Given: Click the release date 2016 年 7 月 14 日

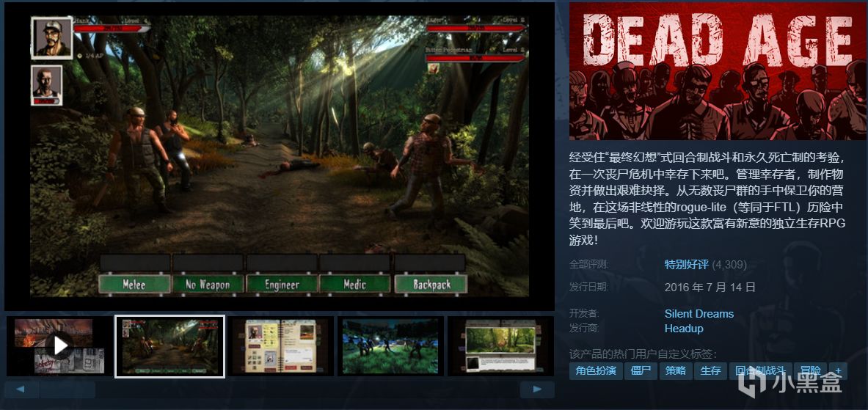Looking at the screenshot, I should point(710,288).
